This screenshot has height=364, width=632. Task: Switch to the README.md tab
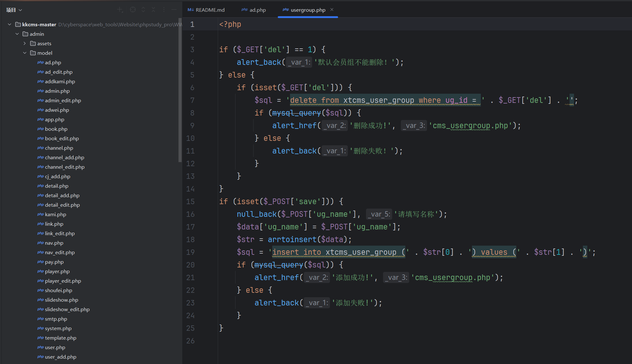206,10
